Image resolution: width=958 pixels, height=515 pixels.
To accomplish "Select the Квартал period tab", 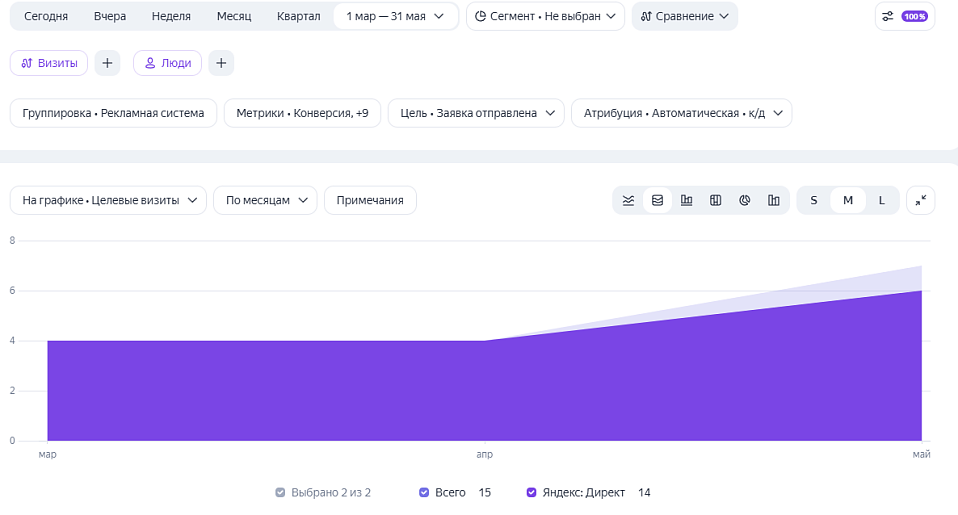I will click(x=298, y=16).
